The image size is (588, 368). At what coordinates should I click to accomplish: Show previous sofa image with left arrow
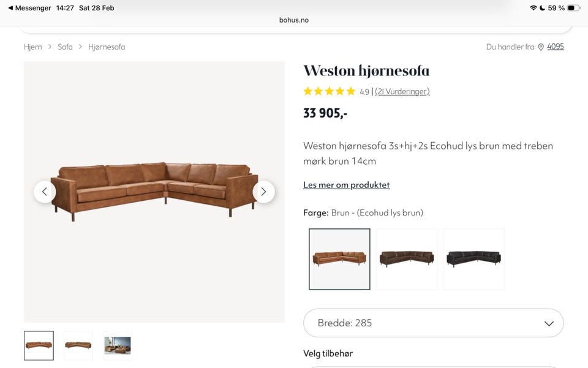(x=45, y=192)
